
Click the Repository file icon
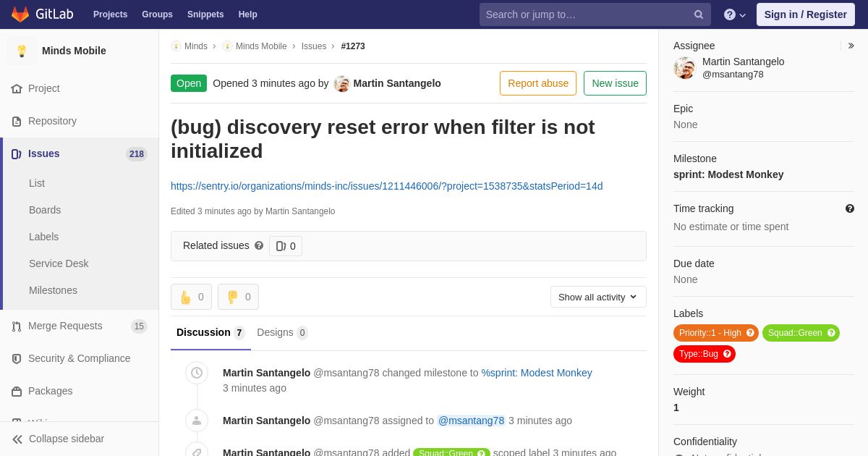17,121
